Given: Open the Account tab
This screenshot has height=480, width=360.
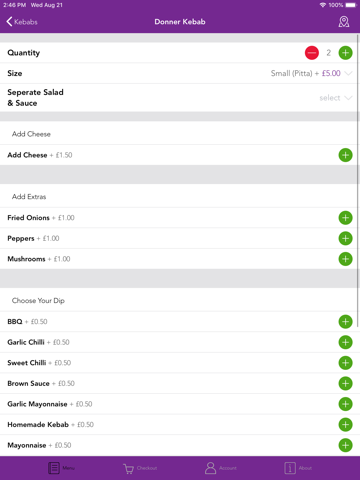Looking at the screenshot, I should point(220,468).
